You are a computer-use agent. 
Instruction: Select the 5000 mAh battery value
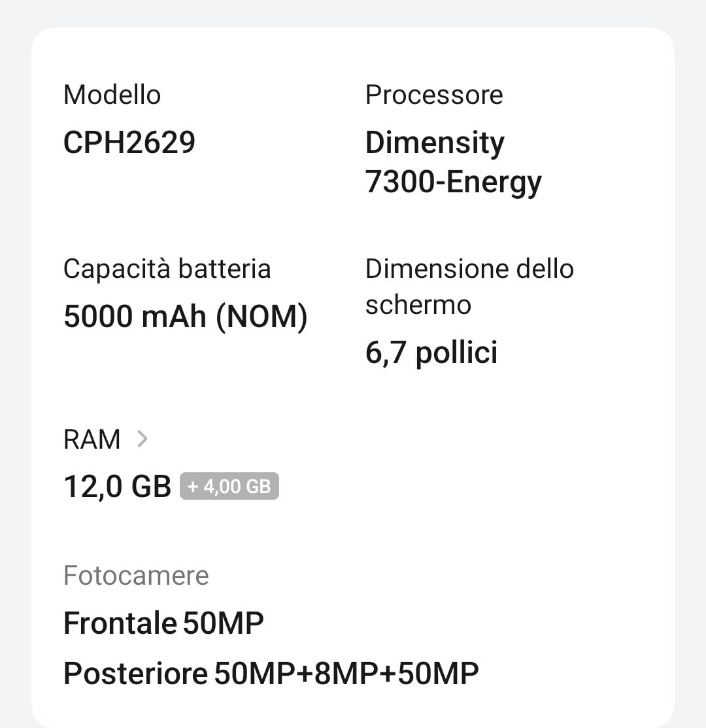[x=135, y=317]
